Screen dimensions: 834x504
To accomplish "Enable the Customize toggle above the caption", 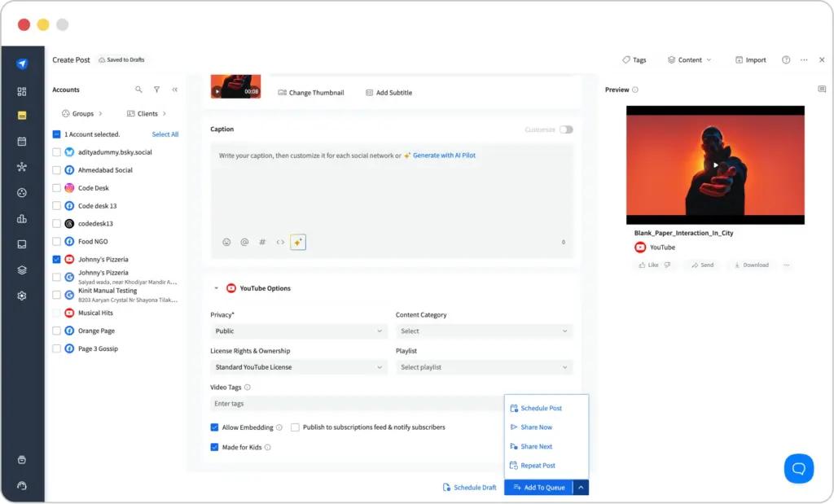I will pyautogui.click(x=565, y=129).
